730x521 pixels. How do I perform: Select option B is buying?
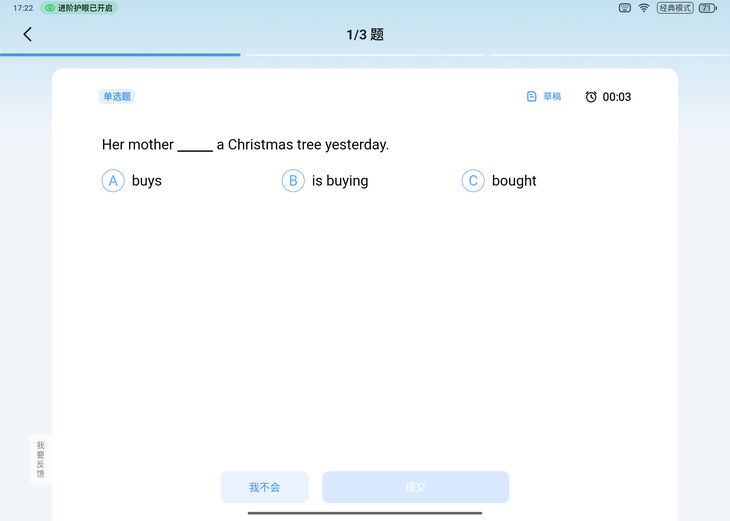pyautogui.click(x=325, y=181)
